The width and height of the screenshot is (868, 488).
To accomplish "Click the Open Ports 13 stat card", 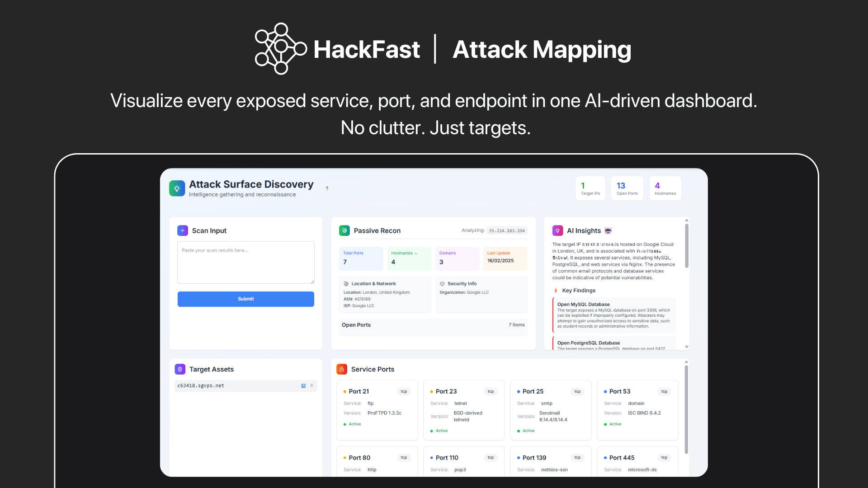I will point(627,188).
